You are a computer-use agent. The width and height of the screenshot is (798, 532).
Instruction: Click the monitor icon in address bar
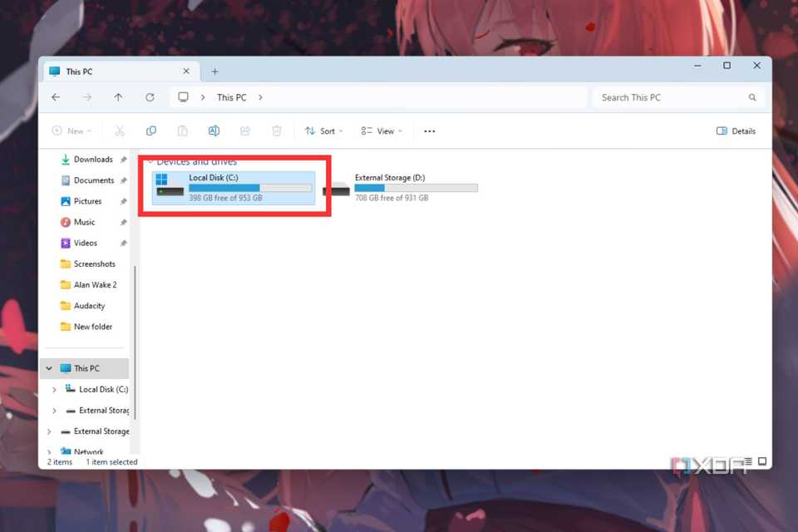(183, 97)
